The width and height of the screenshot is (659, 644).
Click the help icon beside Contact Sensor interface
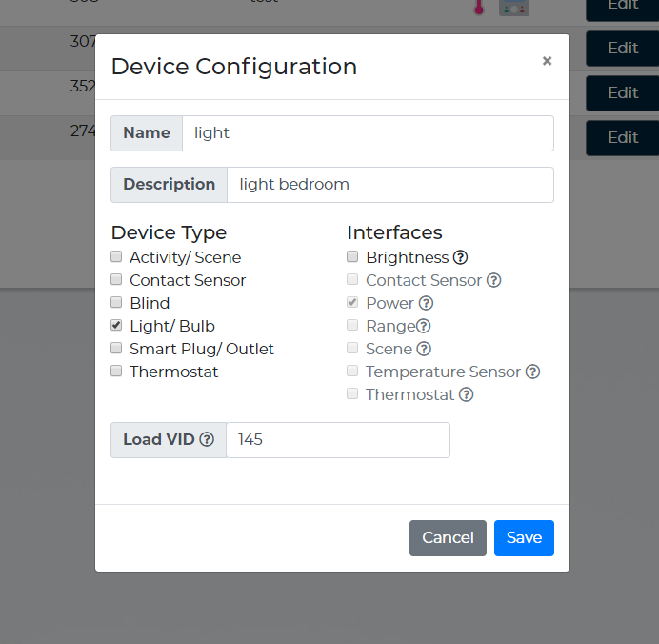(x=493, y=280)
